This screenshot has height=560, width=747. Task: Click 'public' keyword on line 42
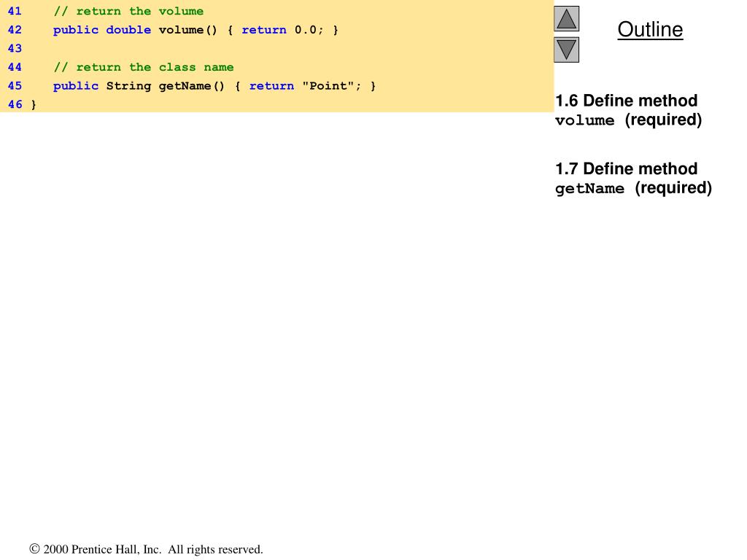[x=76, y=30]
